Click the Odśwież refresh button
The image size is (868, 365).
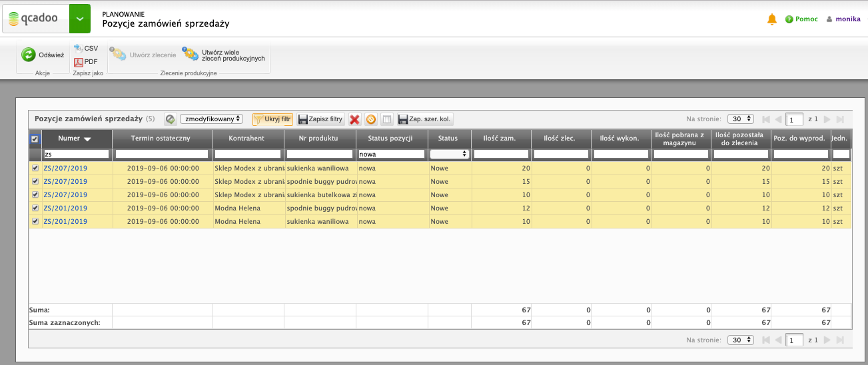point(43,55)
